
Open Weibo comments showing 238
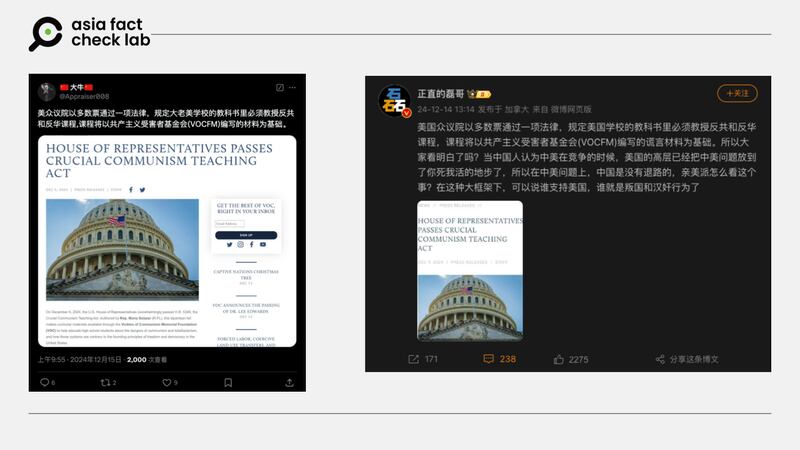tap(499, 359)
